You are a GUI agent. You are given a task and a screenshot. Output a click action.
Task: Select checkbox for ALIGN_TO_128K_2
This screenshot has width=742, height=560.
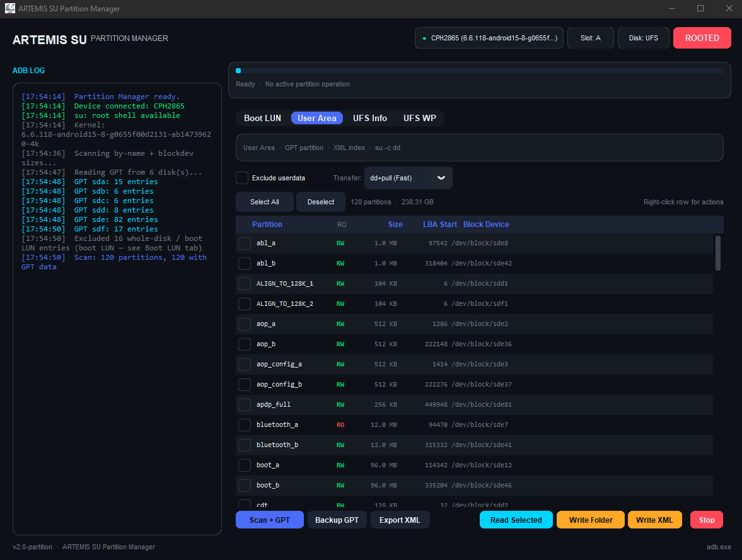(245, 304)
